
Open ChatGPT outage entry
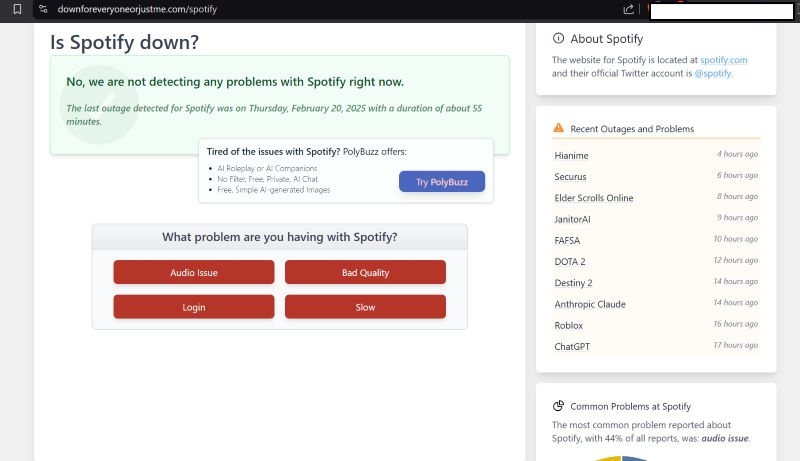pyautogui.click(x=572, y=347)
